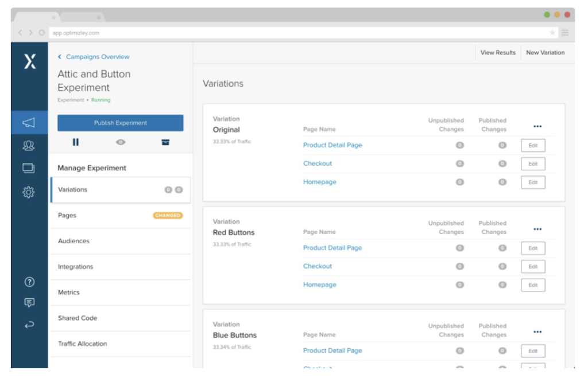Open Product Detail Page link under Original
Screen dimensions: 588x378
pos(332,145)
